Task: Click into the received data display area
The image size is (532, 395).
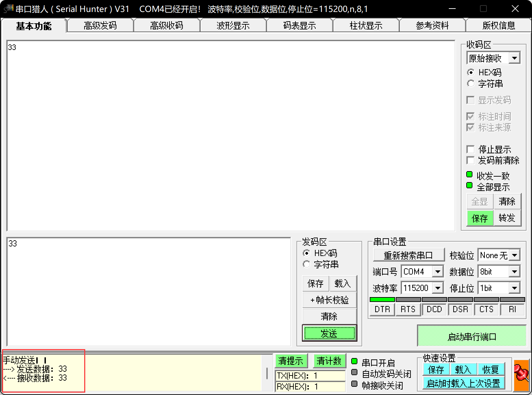Action: click(x=231, y=136)
